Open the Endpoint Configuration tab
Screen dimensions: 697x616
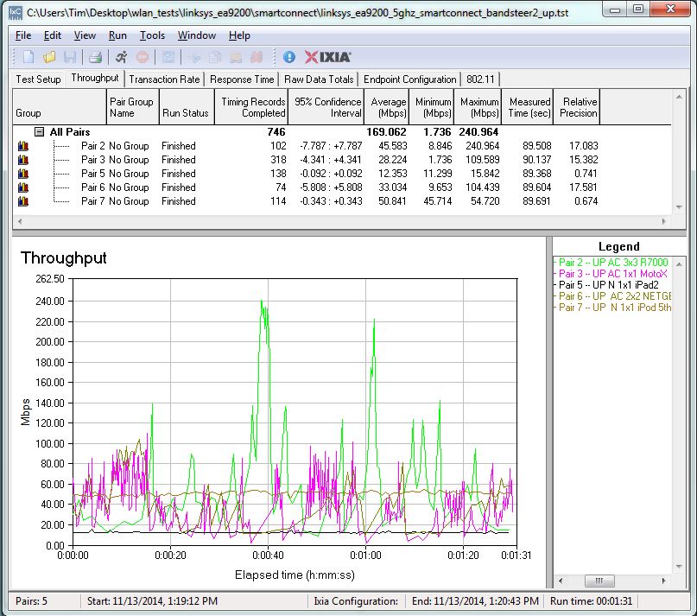pos(410,79)
